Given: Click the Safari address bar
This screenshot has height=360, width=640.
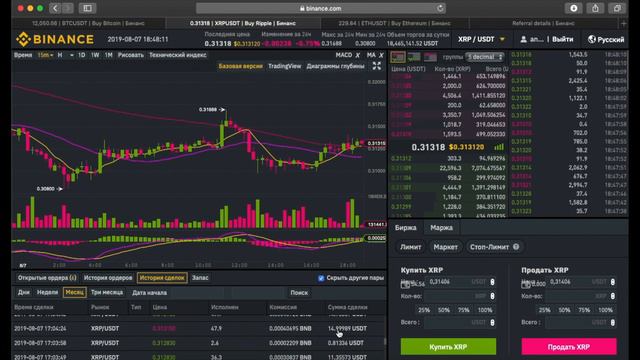Looking at the screenshot, I should (x=320, y=8).
